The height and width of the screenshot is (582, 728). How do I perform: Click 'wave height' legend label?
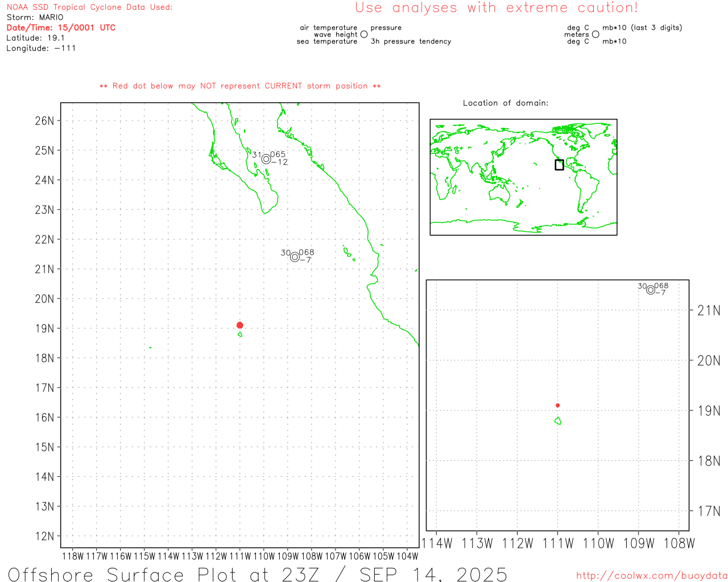point(336,35)
